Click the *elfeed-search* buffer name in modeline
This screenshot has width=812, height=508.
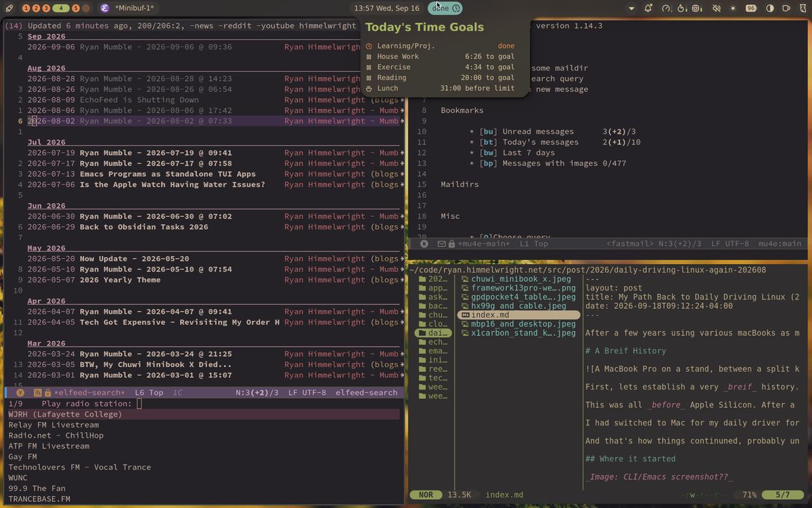coord(89,393)
